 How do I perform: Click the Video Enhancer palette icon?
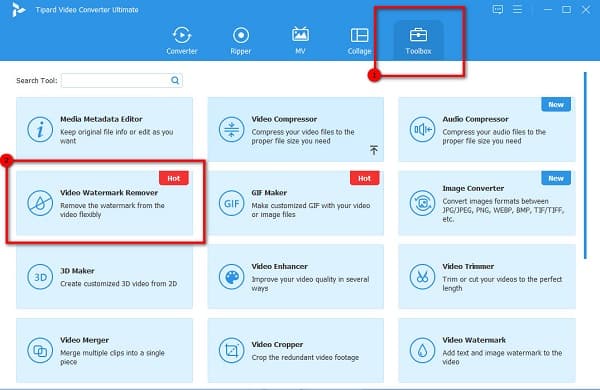tap(232, 277)
